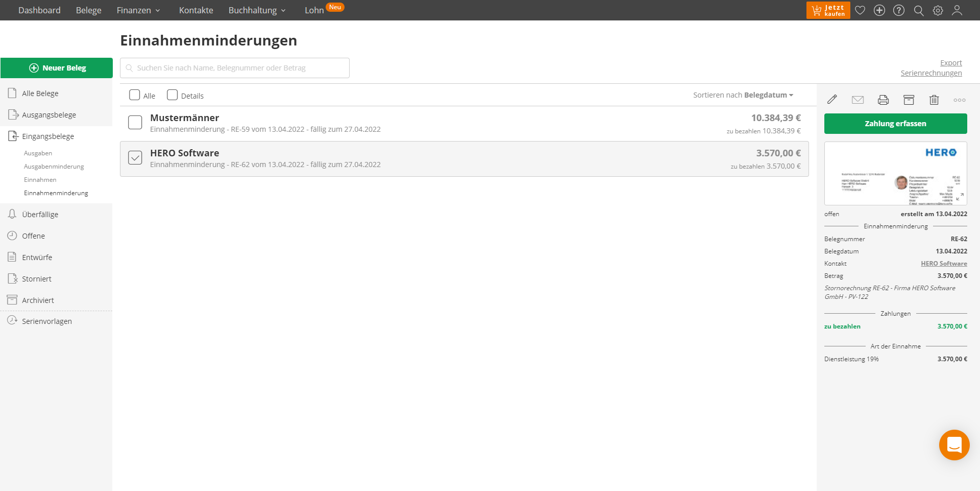Click the Eingangsbelege incoming document icon
980x491 pixels.
(x=13, y=136)
